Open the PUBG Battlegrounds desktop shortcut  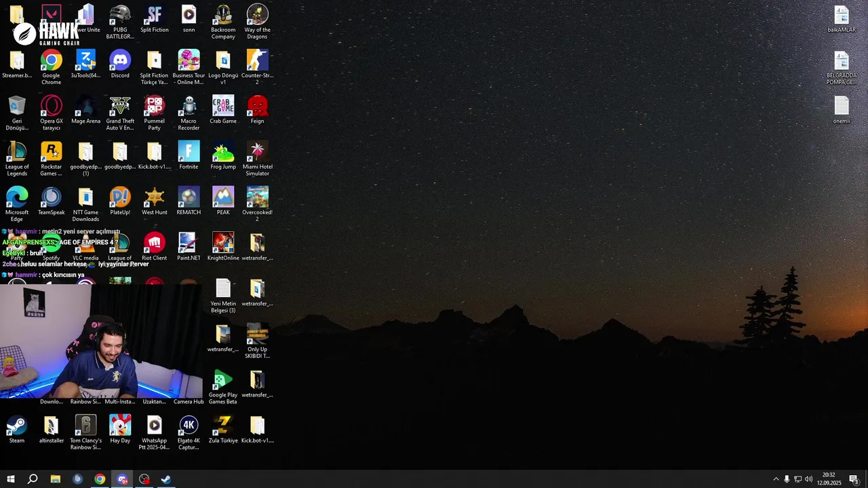click(120, 22)
